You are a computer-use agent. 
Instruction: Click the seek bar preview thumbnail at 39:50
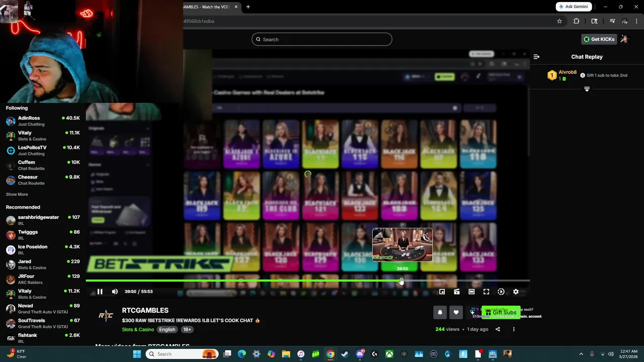coord(402,245)
